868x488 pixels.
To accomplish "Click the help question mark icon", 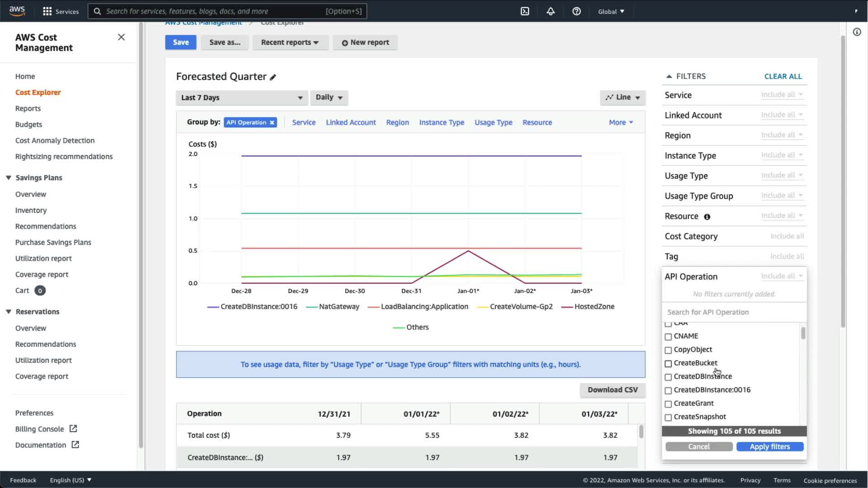I will tap(576, 11).
